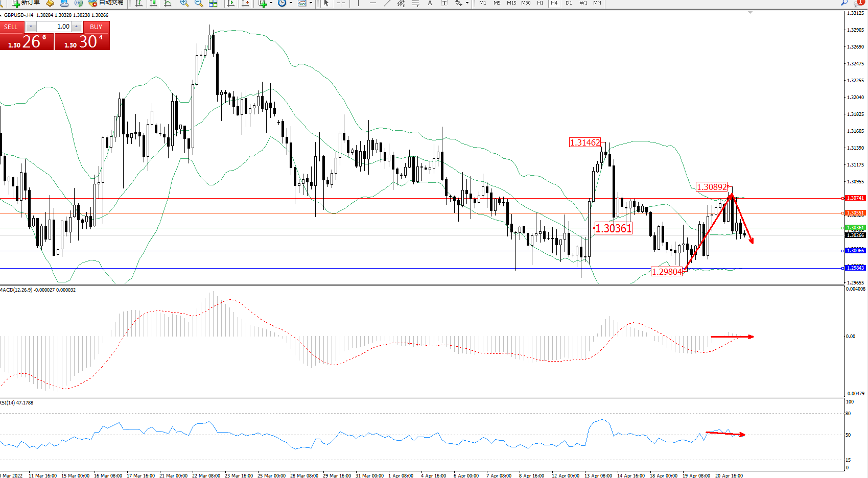Click the red SELL button
The image size is (868, 478).
point(11,27)
